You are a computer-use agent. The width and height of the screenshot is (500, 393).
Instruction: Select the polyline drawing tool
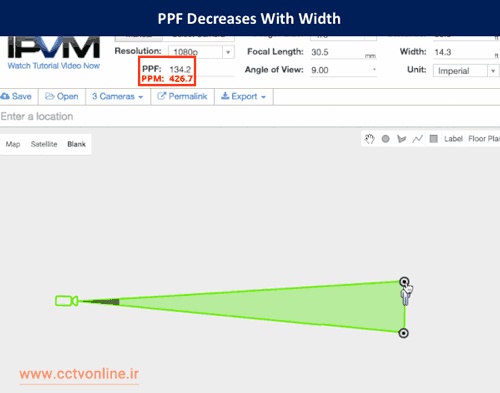(417, 139)
